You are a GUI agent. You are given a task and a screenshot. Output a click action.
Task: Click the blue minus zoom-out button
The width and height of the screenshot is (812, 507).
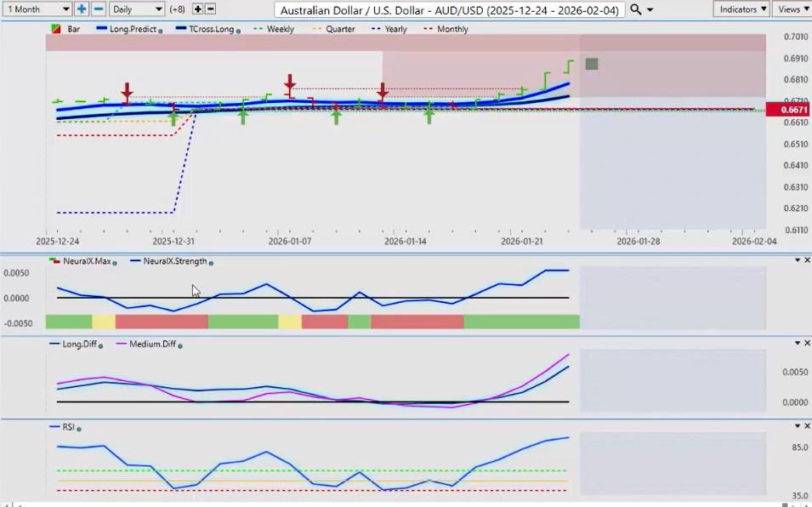[x=99, y=9]
